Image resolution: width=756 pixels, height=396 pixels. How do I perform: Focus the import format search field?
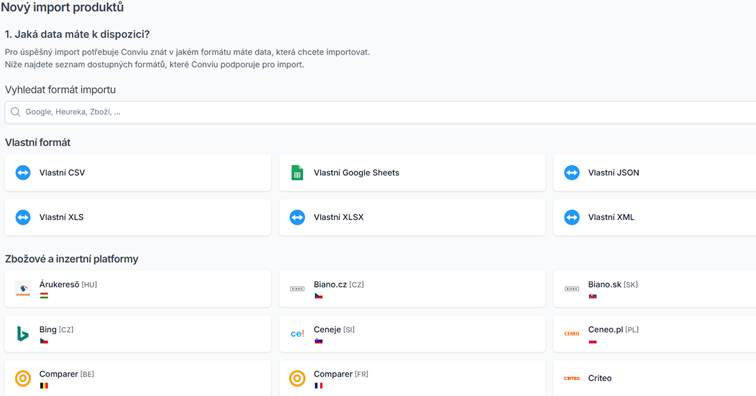pos(380,112)
